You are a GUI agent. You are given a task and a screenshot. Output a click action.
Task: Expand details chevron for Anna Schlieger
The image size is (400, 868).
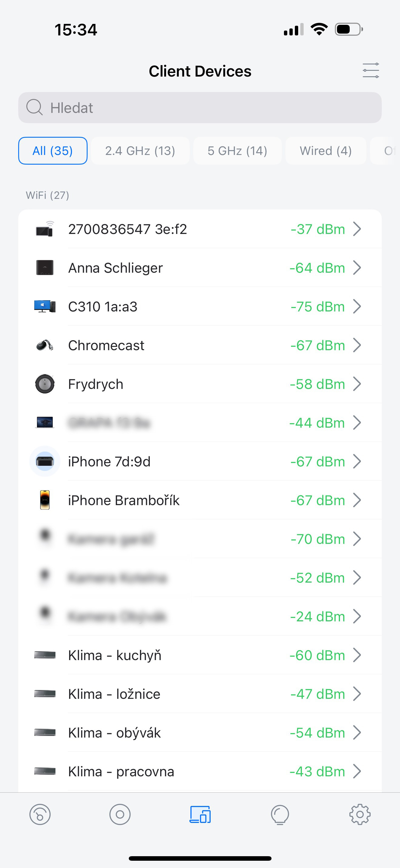pos(357,268)
